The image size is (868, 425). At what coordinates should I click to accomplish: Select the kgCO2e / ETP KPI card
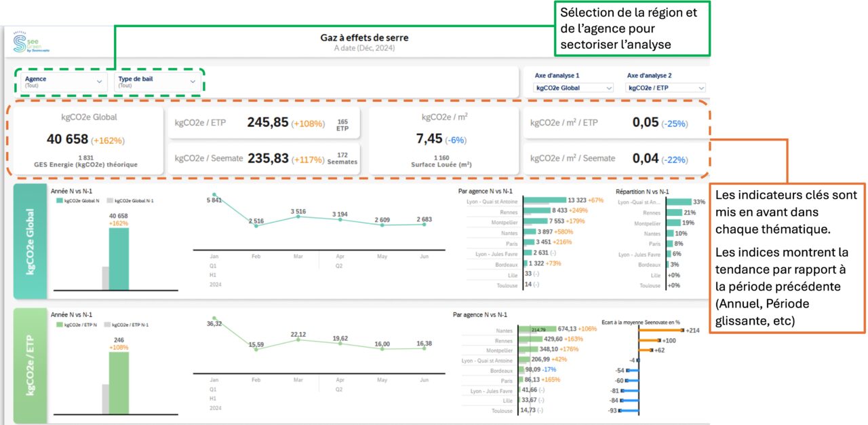click(264, 123)
